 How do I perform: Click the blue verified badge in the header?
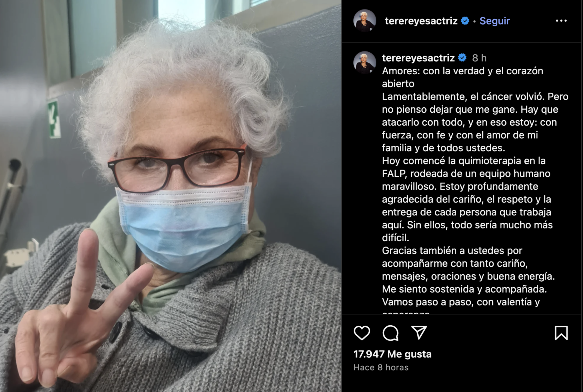coord(465,21)
